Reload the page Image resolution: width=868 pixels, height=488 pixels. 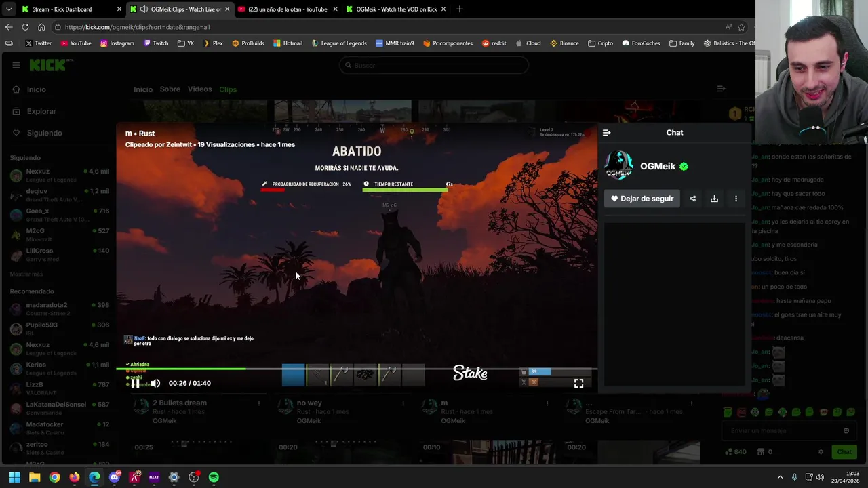coord(25,27)
